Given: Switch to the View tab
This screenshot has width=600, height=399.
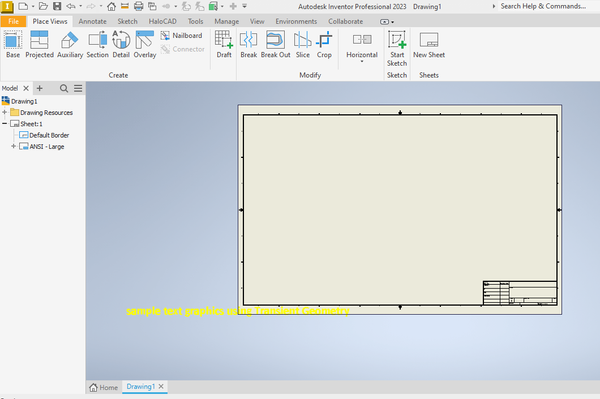Looking at the screenshot, I should coord(257,21).
